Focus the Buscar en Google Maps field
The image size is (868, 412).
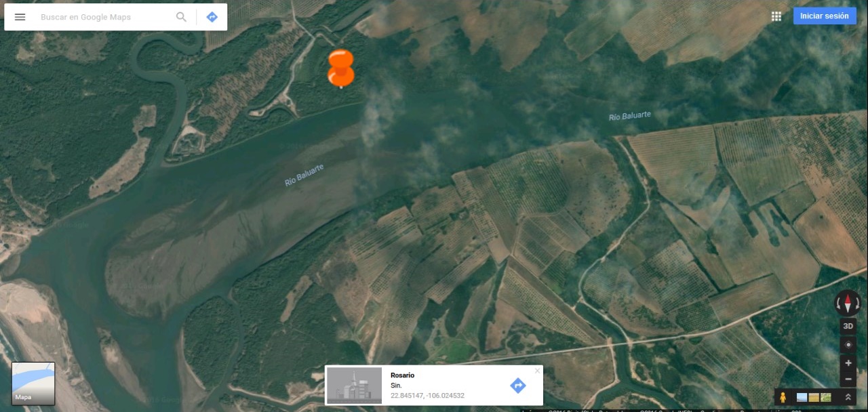(x=102, y=17)
